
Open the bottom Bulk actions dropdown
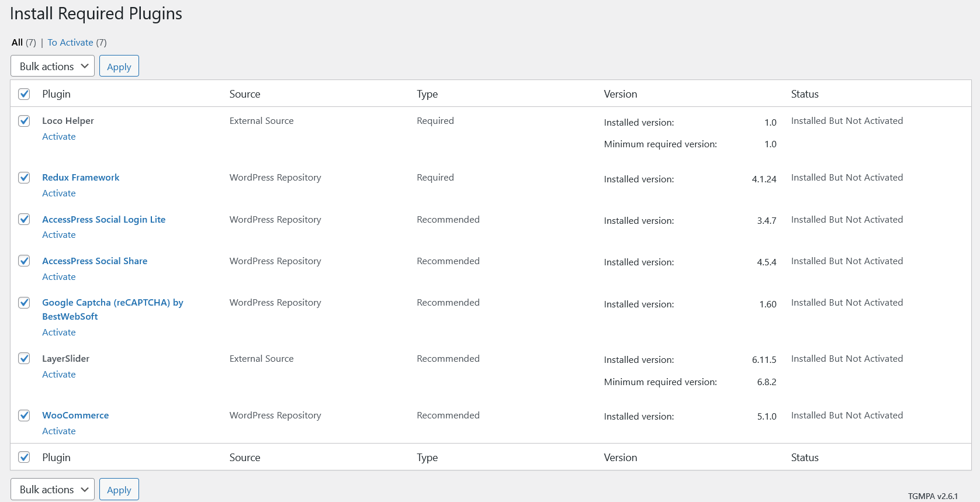click(x=53, y=489)
